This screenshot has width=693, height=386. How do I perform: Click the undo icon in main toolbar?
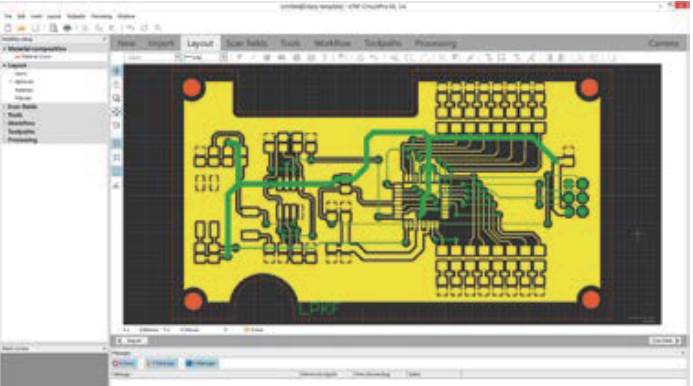129,28
